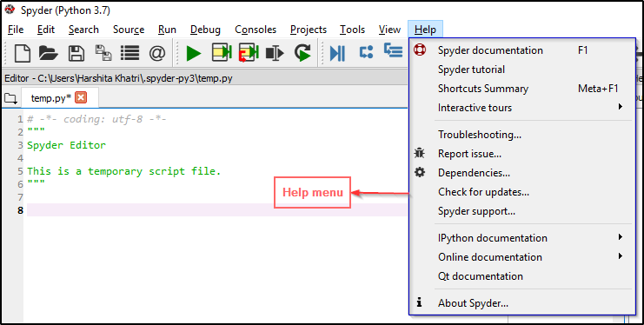Open the file list toolbar icon

(x=129, y=53)
